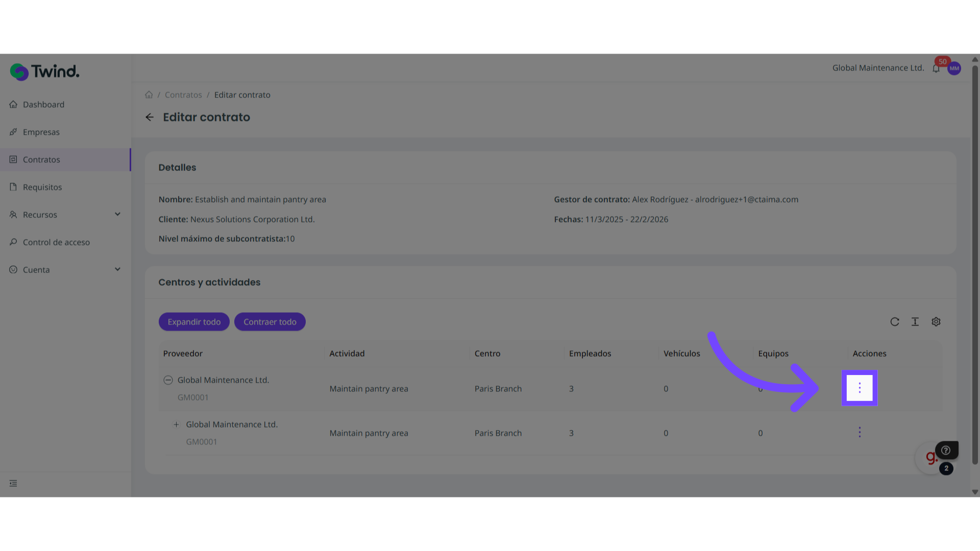Collapse the first Global Maintenance Ltd. row
This screenshot has width=980, height=551.
coord(168,380)
